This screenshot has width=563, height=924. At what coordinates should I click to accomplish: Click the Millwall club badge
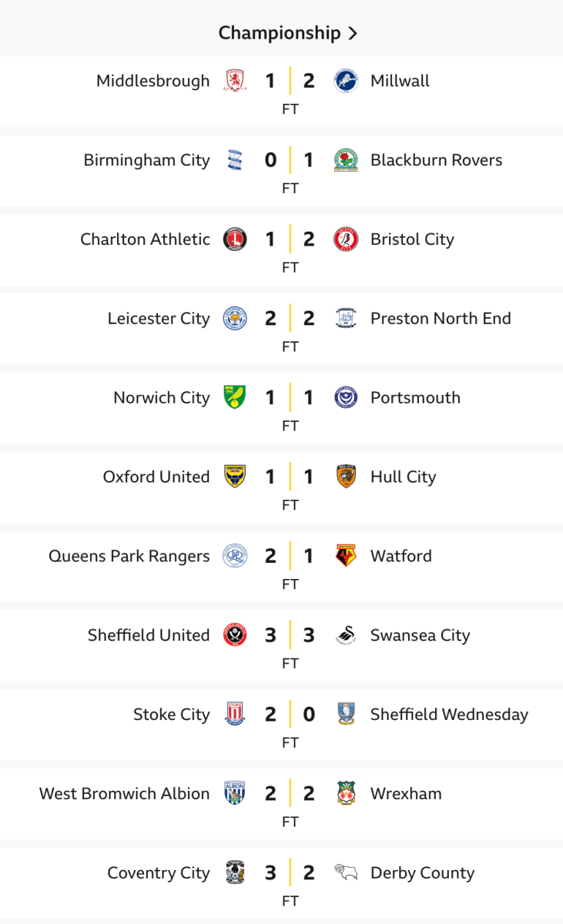coord(346,81)
